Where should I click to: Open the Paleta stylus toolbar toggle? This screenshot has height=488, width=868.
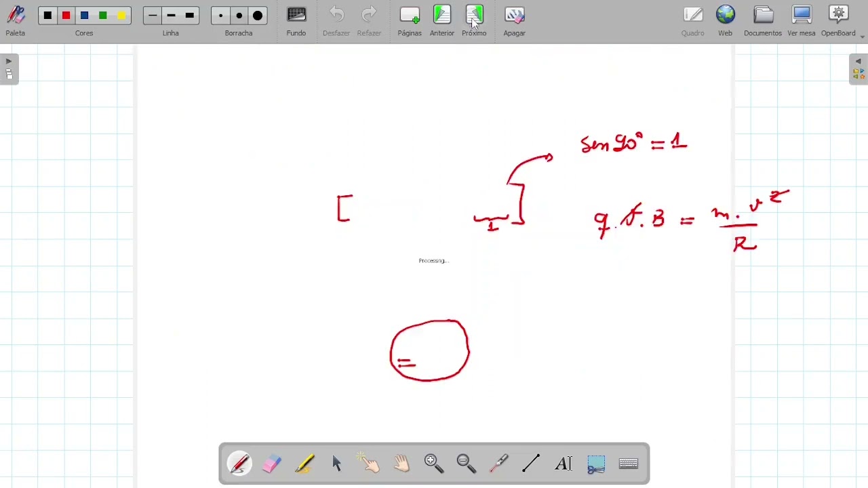(x=16, y=20)
